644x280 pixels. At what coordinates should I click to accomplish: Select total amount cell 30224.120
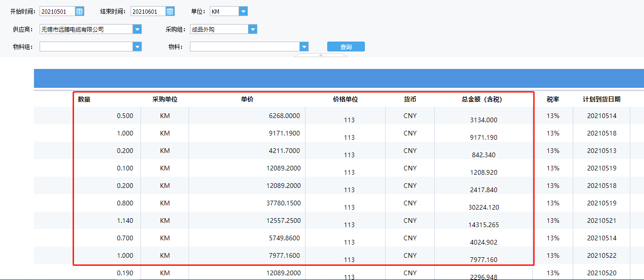pos(483,207)
